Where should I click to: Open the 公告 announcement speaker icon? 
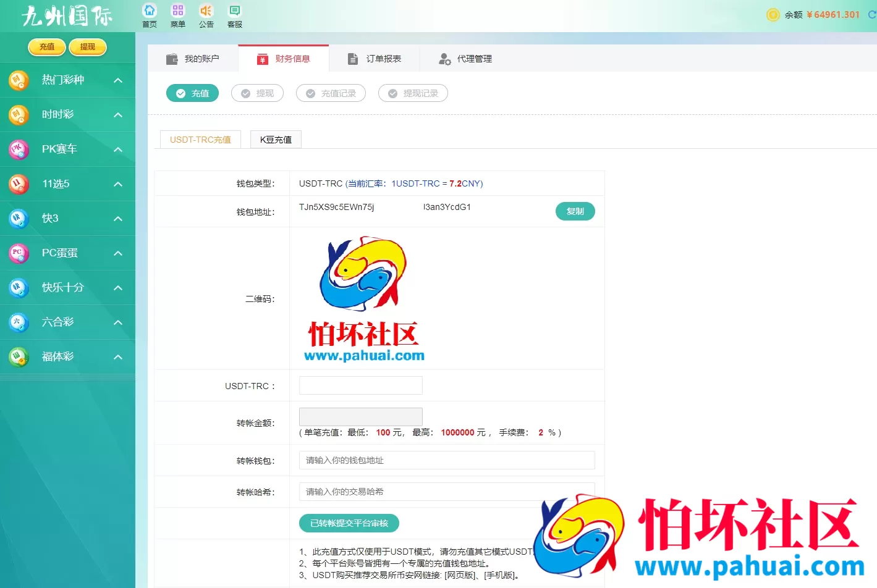point(206,10)
